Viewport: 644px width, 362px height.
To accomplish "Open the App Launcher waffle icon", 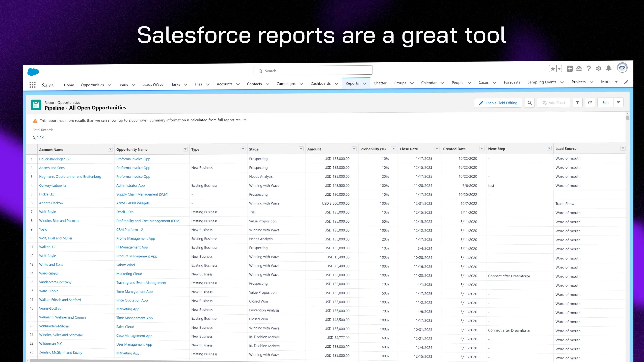I will click(33, 85).
